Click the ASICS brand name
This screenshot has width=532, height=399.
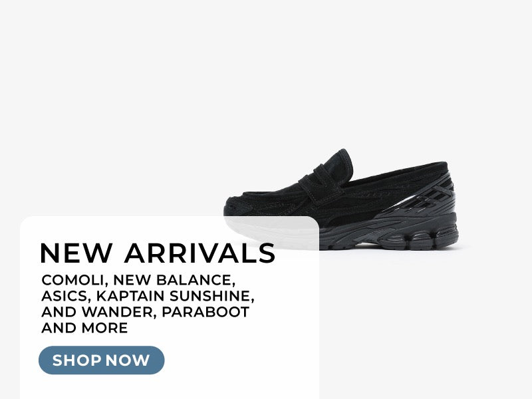(65, 296)
